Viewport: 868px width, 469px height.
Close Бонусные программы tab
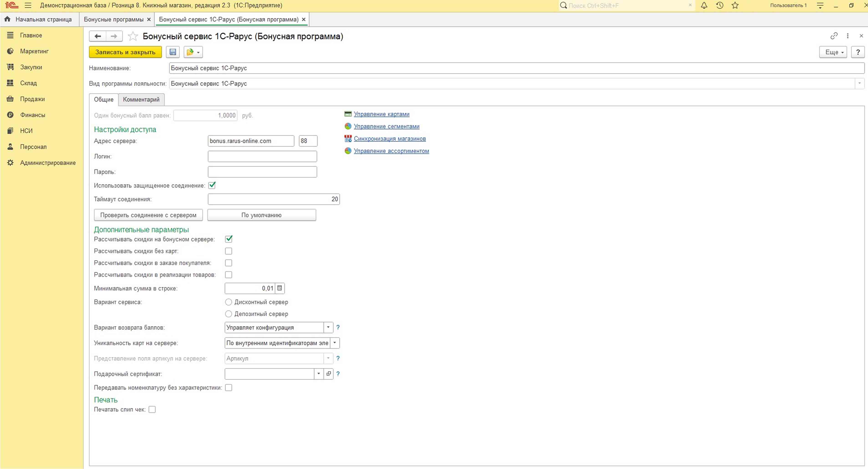click(149, 20)
